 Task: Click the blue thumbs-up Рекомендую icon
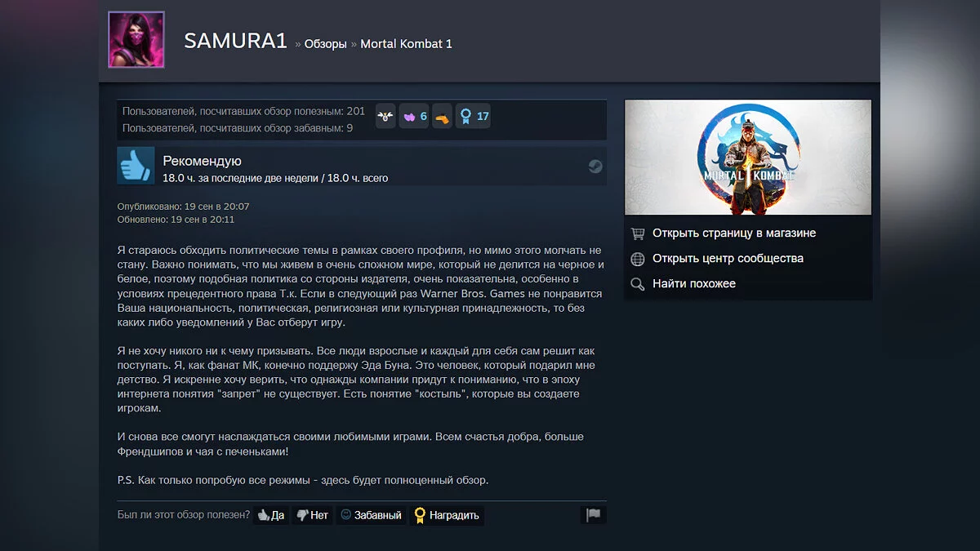(136, 166)
